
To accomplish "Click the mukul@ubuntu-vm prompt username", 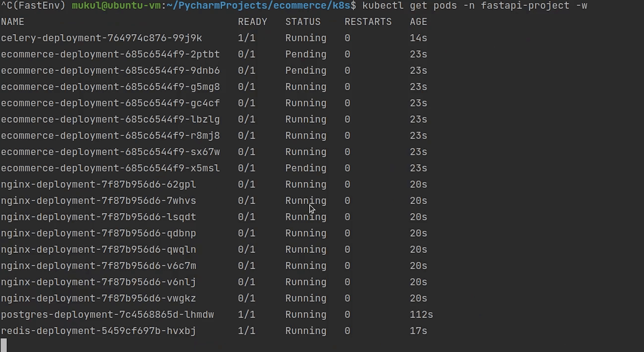I will 116,5.
